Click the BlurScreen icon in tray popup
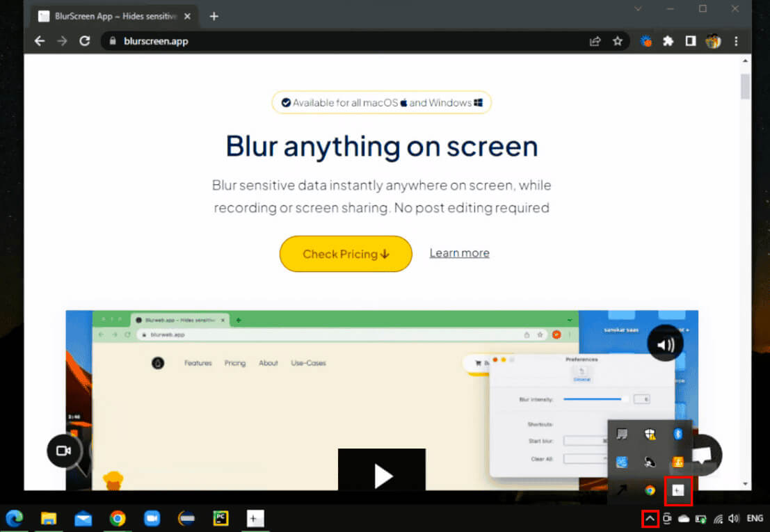770x532 pixels. click(x=678, y=490)
